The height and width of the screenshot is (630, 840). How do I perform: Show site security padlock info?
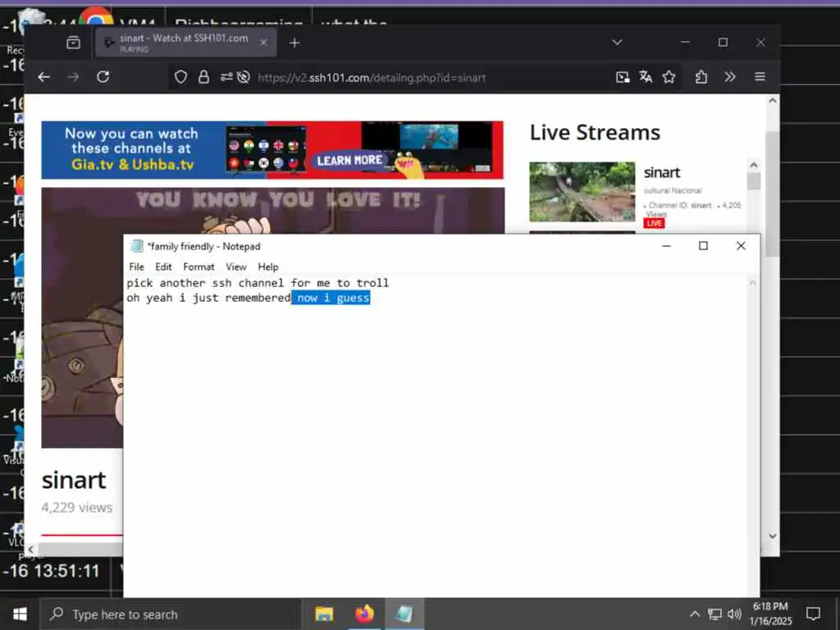pyautogui.click(x=203, y=77)
